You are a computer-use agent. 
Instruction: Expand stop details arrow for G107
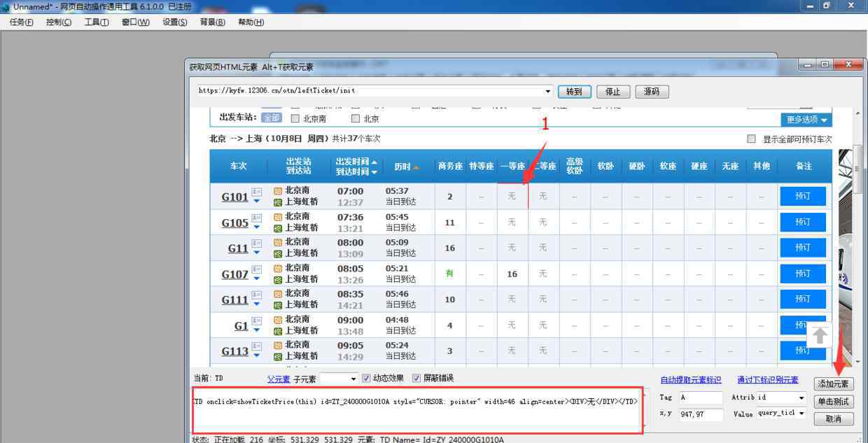pos(256,279)
